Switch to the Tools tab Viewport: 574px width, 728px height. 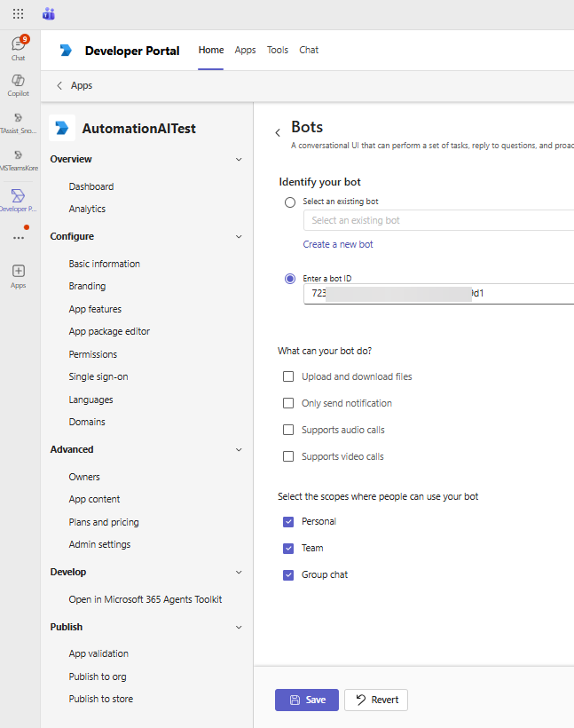278,51
